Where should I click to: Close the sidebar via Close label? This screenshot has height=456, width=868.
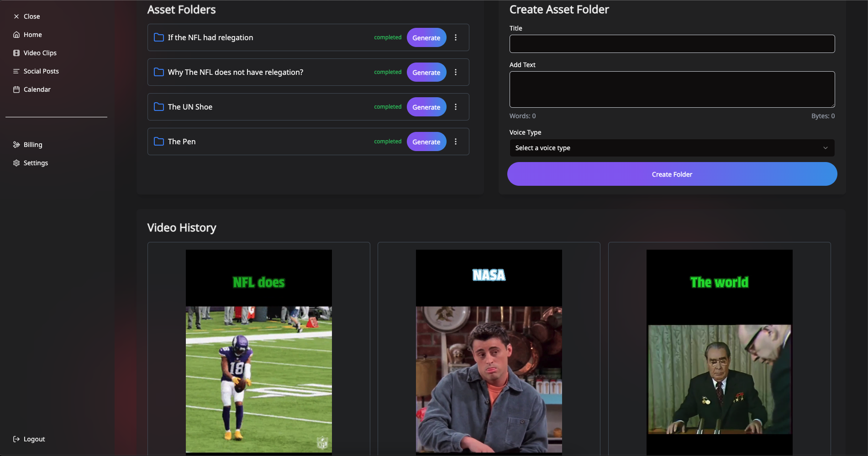pyautogui.click(x=32, y=16)
